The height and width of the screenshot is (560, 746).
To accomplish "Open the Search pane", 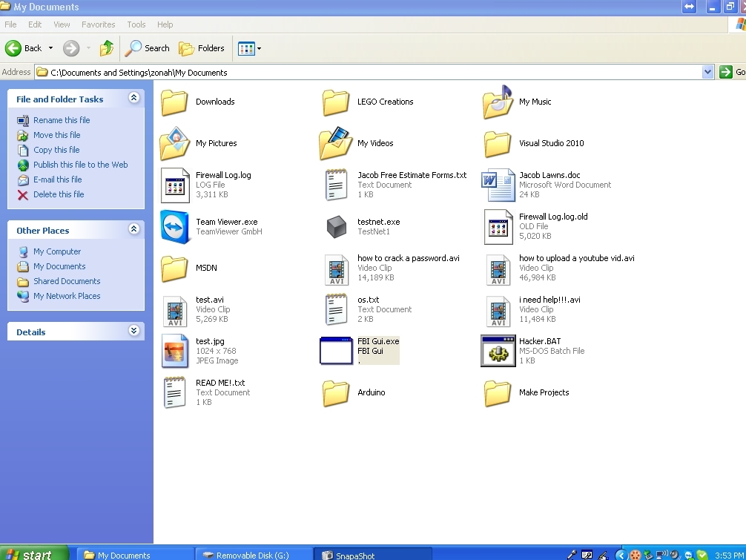I will pyautogui.click(x=148, y=48).
